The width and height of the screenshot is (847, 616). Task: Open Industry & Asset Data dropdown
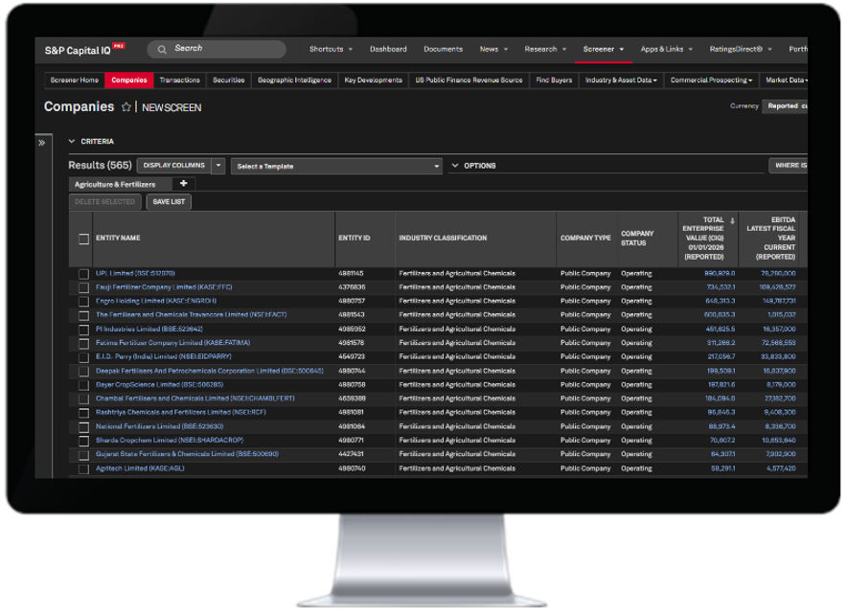click(621, 80)
